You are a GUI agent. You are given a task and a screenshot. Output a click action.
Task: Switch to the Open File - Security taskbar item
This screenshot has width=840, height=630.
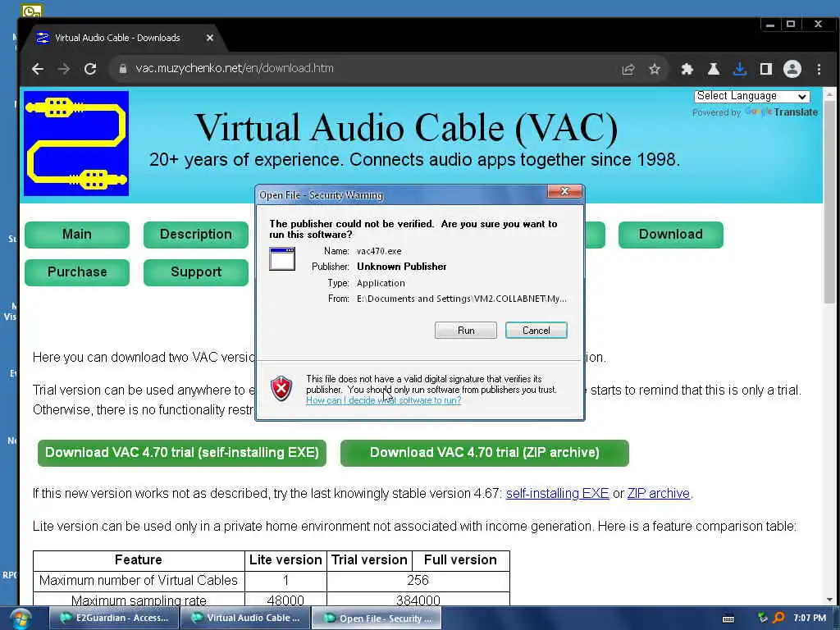(377, 619)
